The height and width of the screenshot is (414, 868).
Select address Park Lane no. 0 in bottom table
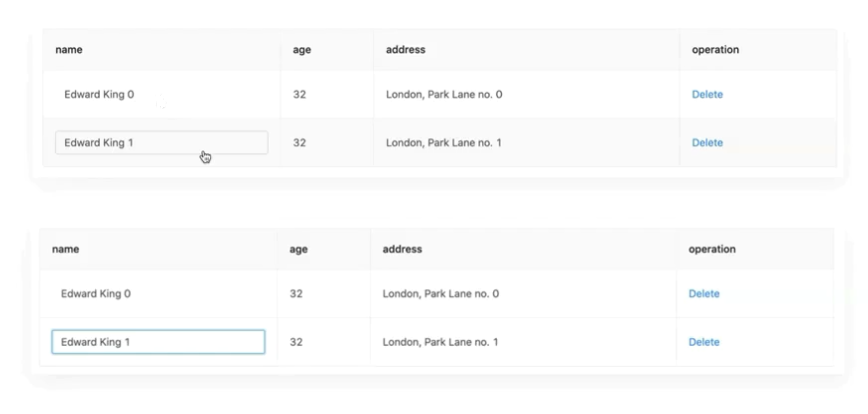point(441,294)
